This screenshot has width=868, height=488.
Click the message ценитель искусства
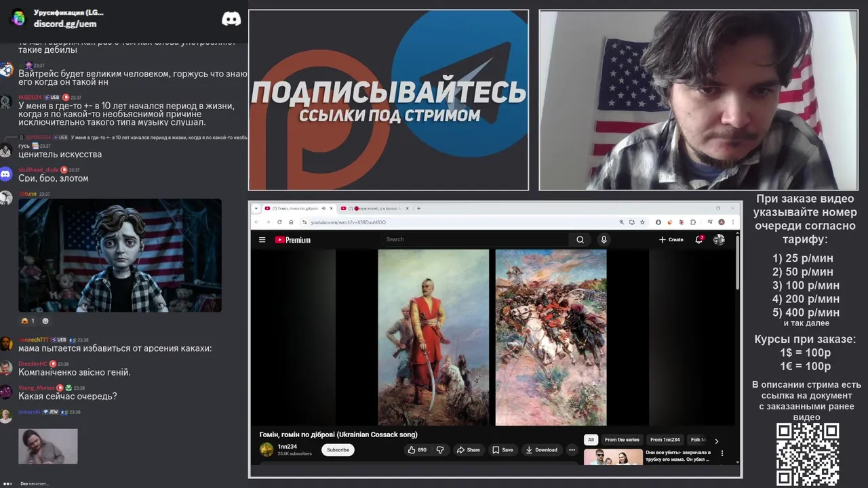(60, 155)
